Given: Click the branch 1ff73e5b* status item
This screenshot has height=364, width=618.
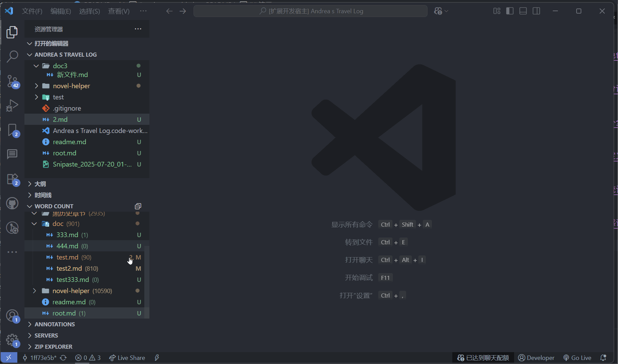Looking at the screenshot, I should (39, 358).
